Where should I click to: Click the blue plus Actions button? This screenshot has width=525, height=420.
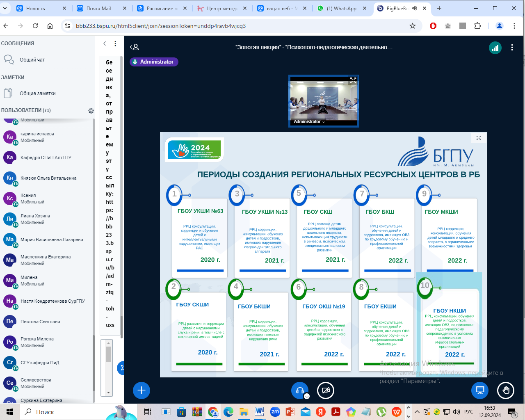coord(142,390)
